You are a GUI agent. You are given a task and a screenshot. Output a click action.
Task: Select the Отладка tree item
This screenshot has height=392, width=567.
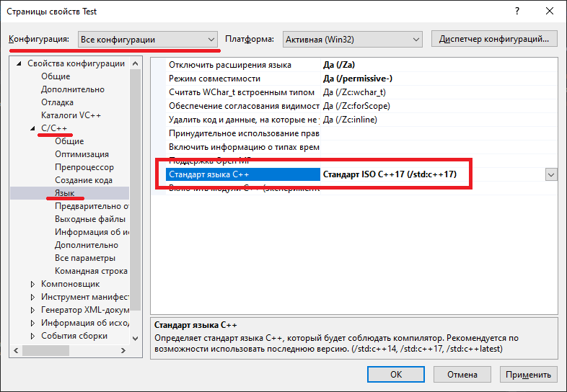[x=57, y=102]
